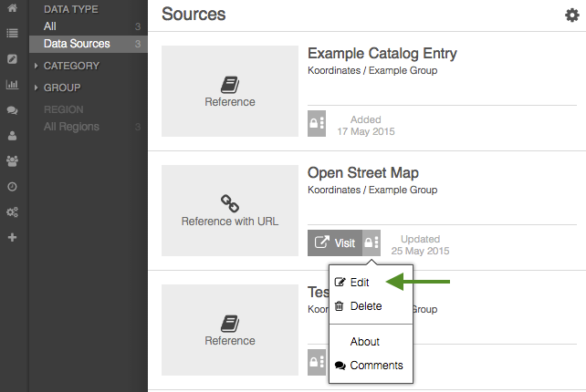Screen dimensions: 586x392
Task: Expand the CATEGORY filter section
Action: point(70,66)
